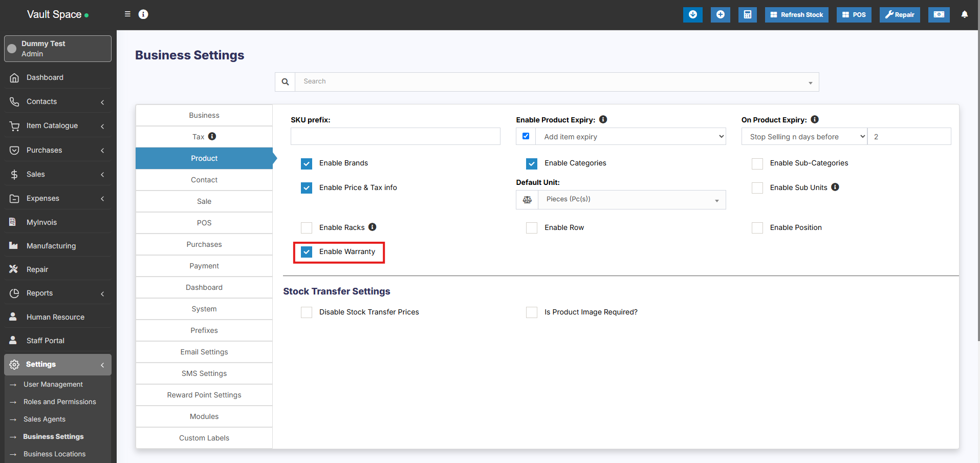980x463 pixels.
Task: Open the Stop Selling n days before dropdown
Action: point(803,137)
